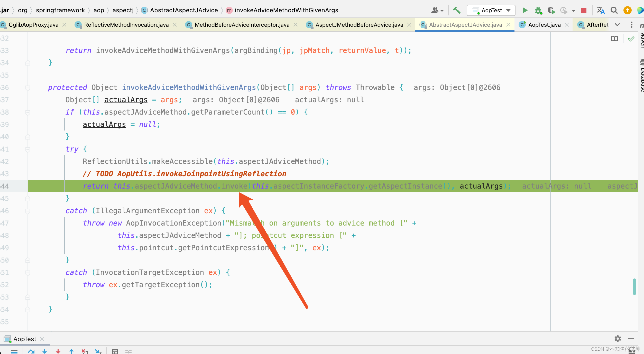The width and height of the screenshot is (644, 354).
Task: Click Step Out blue up arrow
Action: [71, 351]
